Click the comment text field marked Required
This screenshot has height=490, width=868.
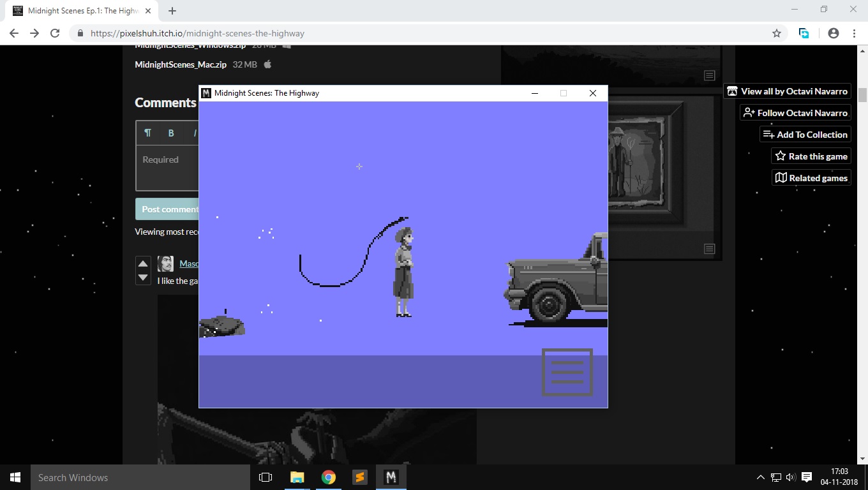167,168
